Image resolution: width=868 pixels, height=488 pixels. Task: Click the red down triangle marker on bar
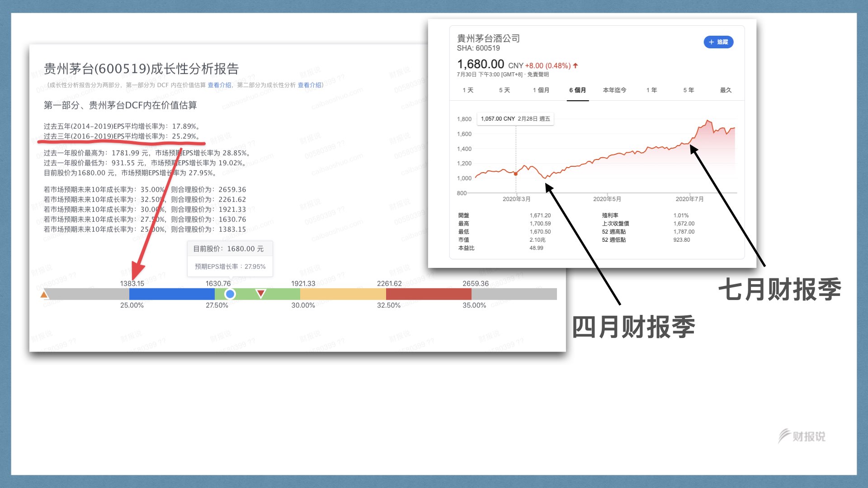click(261, 294)
